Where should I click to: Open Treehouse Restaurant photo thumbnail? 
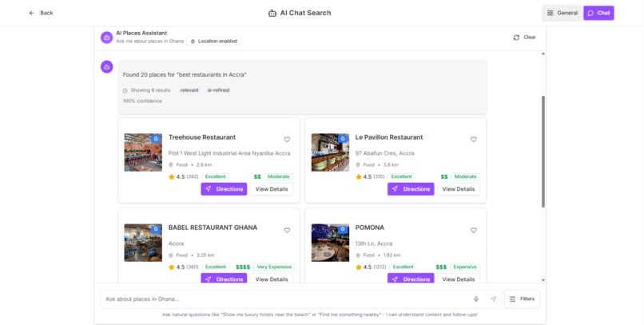pyautogui.click(x=143, y=153)
